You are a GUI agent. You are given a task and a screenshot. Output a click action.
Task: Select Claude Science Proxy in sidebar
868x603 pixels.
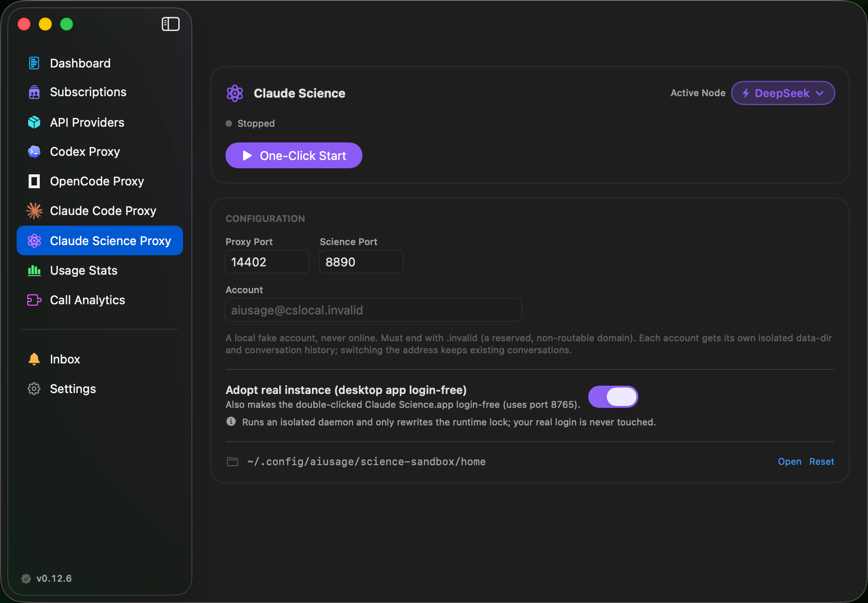(x=100, y=240)
